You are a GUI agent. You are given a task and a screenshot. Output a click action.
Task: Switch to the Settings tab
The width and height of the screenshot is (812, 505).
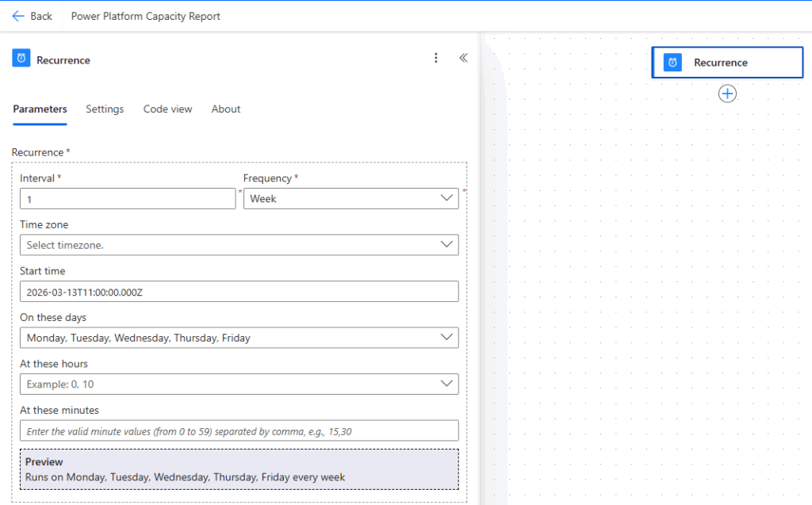[x=105, y=109]
